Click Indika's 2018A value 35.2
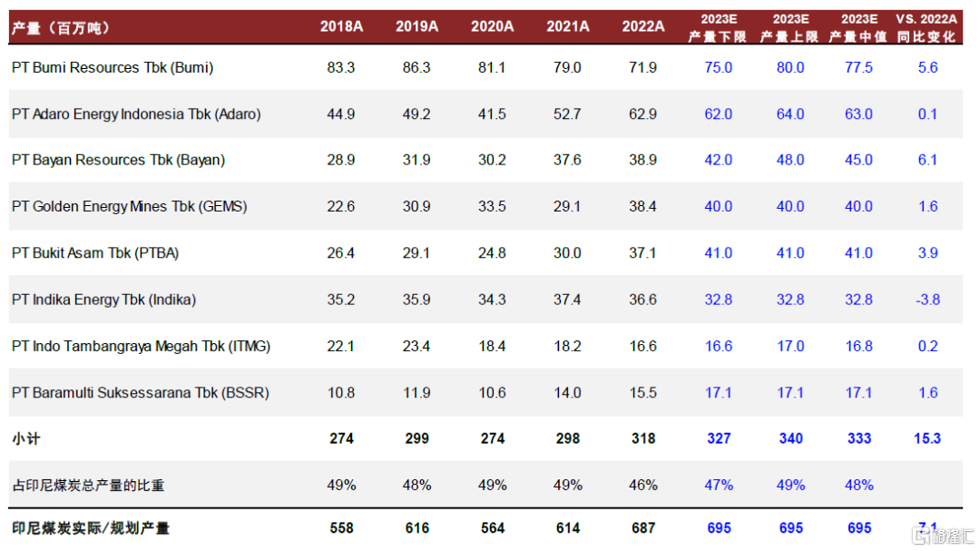The image size is (980, 551). pos(340,300)
